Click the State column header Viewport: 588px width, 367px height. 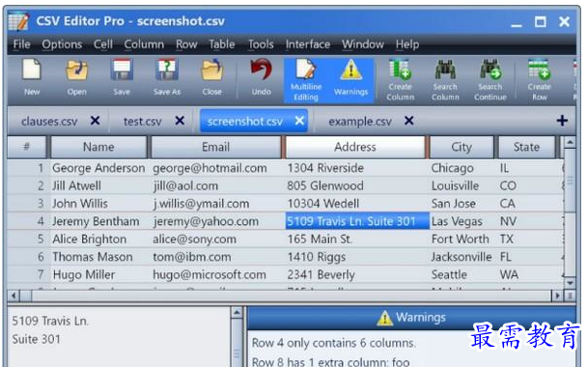click(526, 147)
